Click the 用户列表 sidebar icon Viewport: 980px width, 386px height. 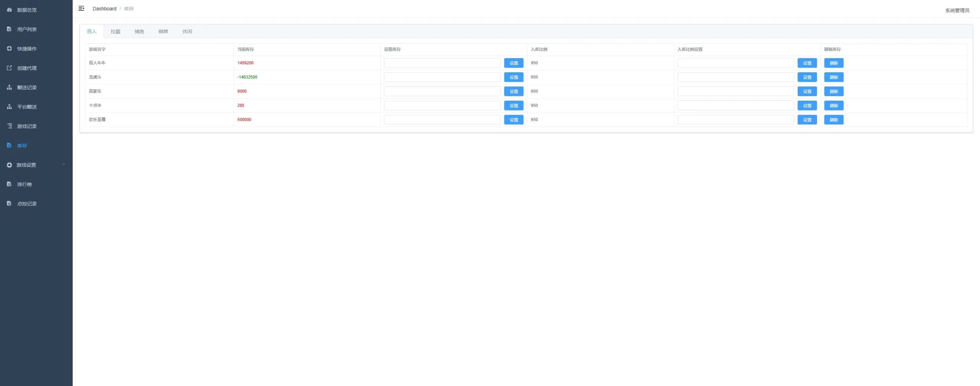click(9, 29)
